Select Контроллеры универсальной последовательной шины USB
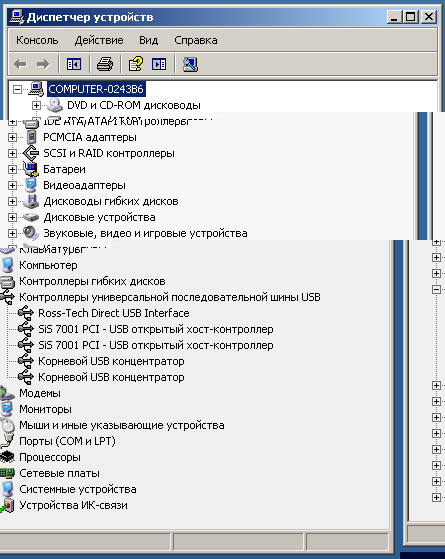The height and width of the screenshot is (559, 445). (170, 297)
